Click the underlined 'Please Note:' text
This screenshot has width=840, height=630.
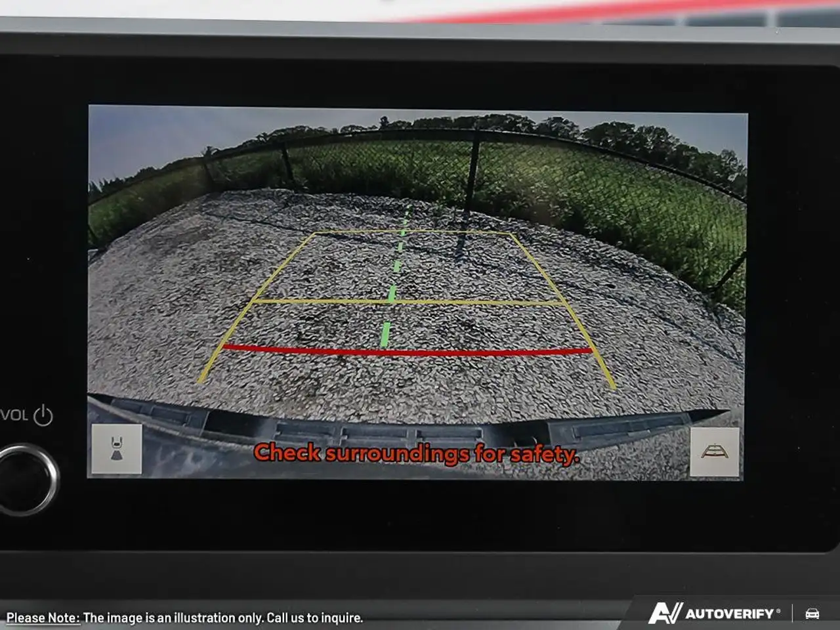tap(43, 618)
